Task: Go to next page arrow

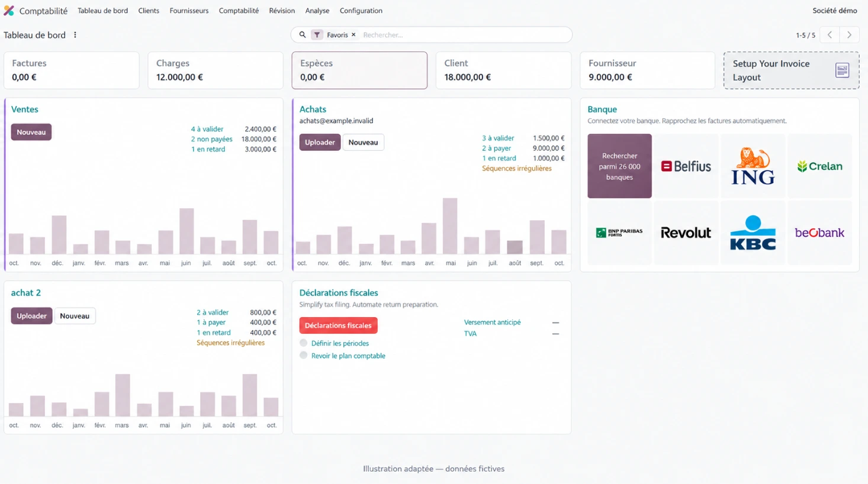Action: [850, 35]
